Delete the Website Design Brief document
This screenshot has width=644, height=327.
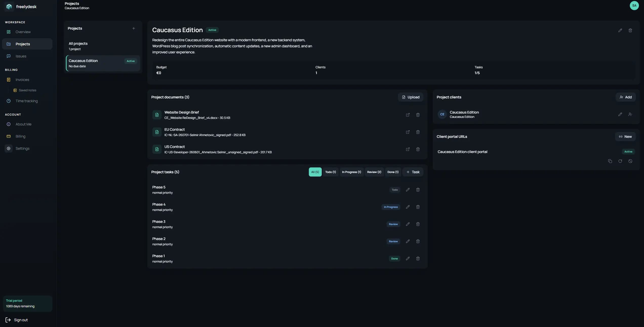tap(418, 115)
